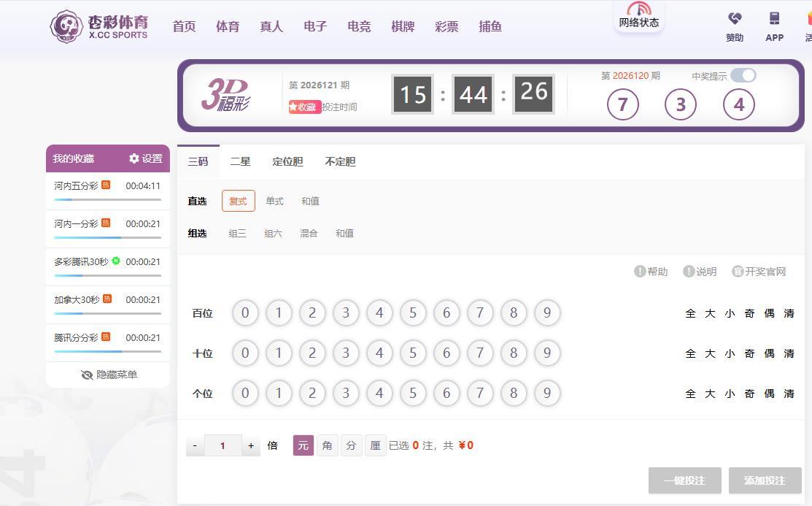
Task: Choose the 组三 group play
Action: 238,234
